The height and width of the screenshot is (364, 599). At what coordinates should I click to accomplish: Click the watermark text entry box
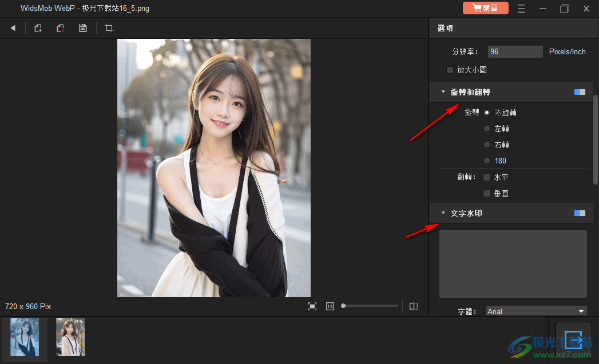click(x=513, y=263)
